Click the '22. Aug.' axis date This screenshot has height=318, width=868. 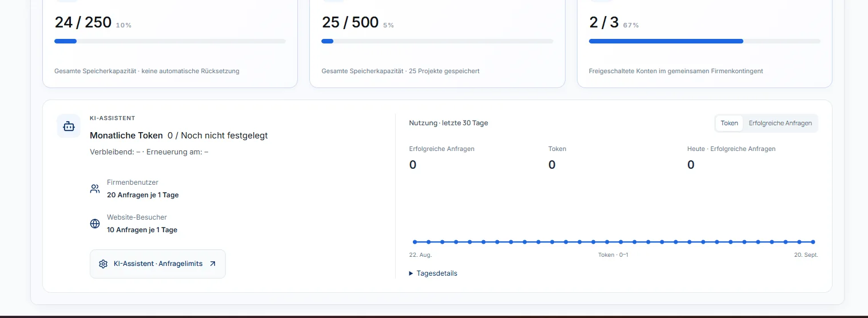tap(420, 255)
